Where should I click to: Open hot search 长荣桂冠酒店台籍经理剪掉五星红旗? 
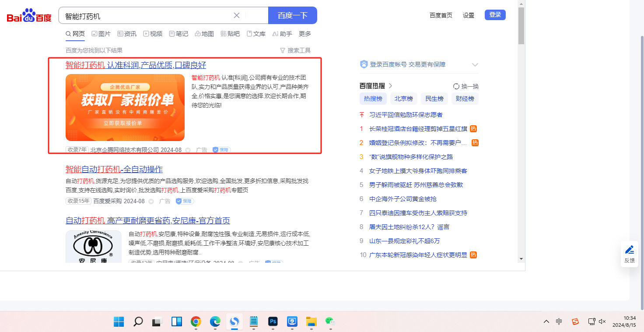click(418, 129)
